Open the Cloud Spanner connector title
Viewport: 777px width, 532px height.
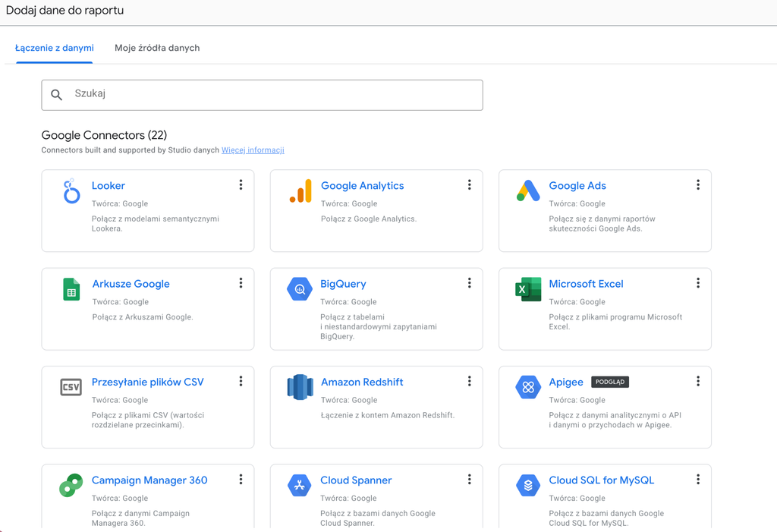pyautogui.click(x=356, y=480)
